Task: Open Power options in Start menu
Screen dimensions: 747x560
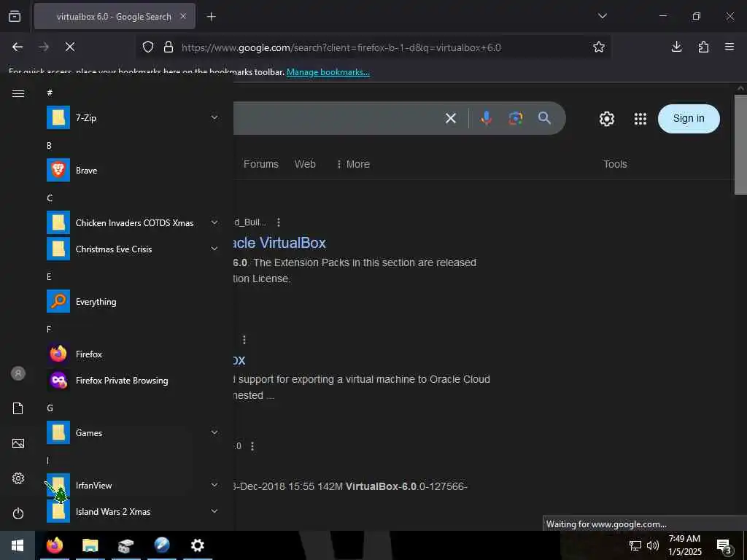Action: [x=18, y=513]
